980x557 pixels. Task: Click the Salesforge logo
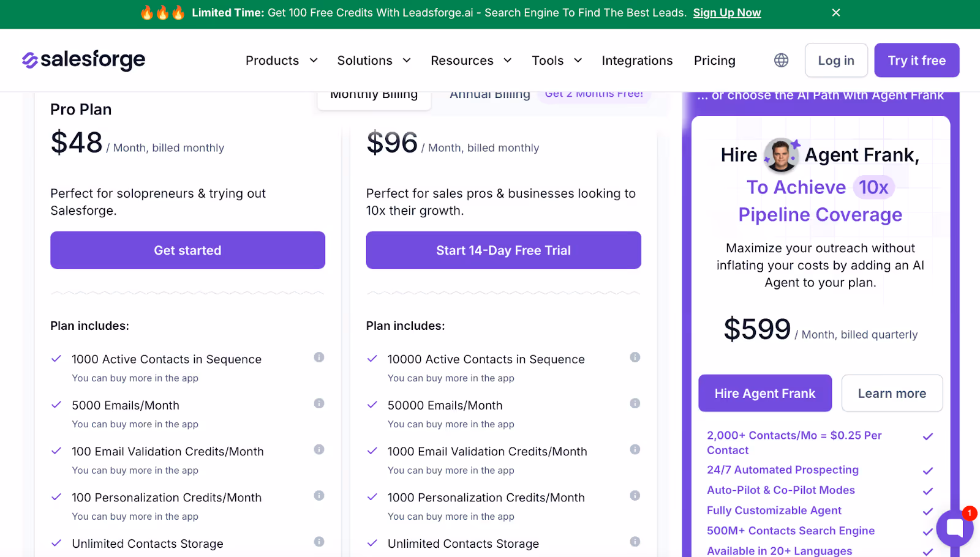pos(83,60)
